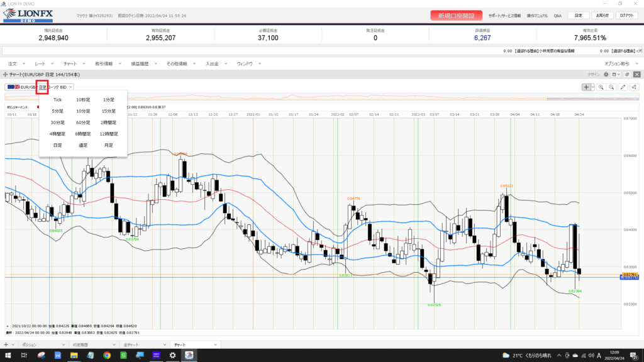Expand the 約定履歴 tab dropdown arrow
This screenshot has width=644, height=362.
point(114,345)
